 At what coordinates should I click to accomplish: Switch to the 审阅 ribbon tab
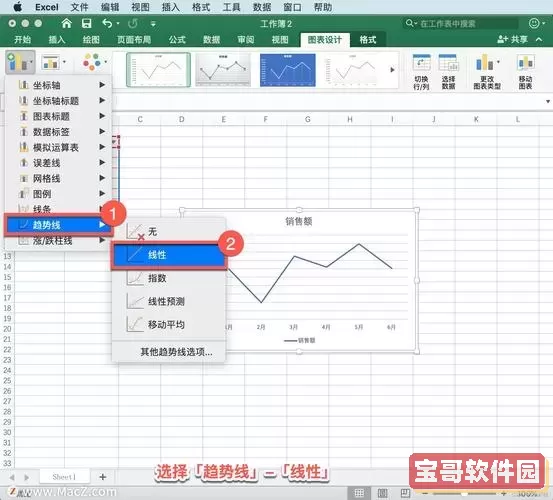tap(245, 39)
